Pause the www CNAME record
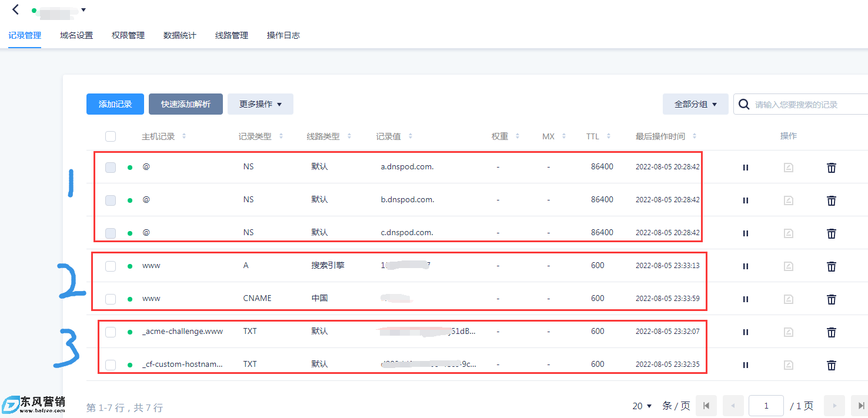This screenshot has width=868, height=418. click(x=745, y=299)
